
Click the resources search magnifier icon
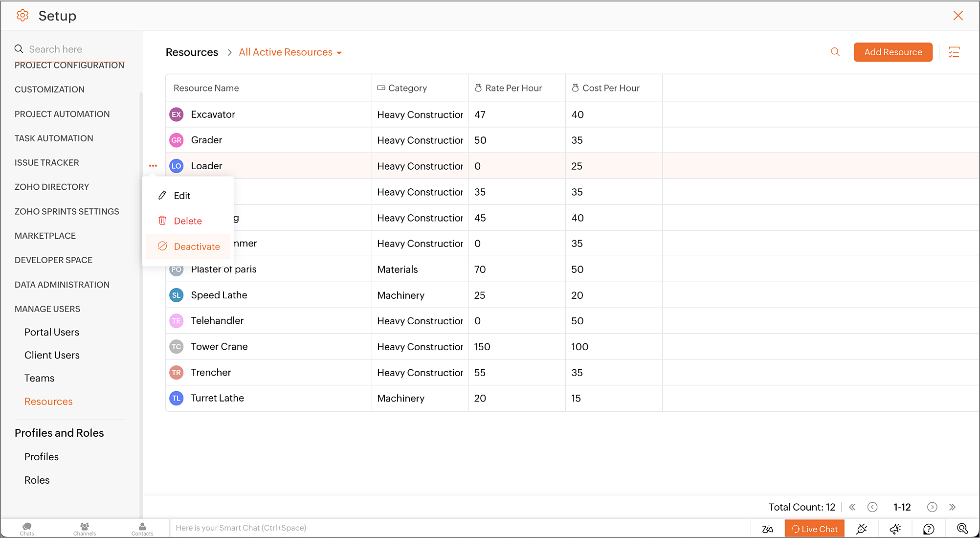(x=835, y=52)
